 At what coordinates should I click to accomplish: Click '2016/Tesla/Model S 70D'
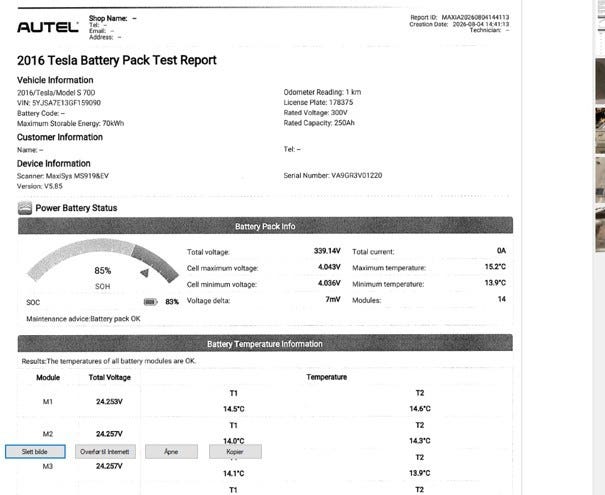coord(56,93)
